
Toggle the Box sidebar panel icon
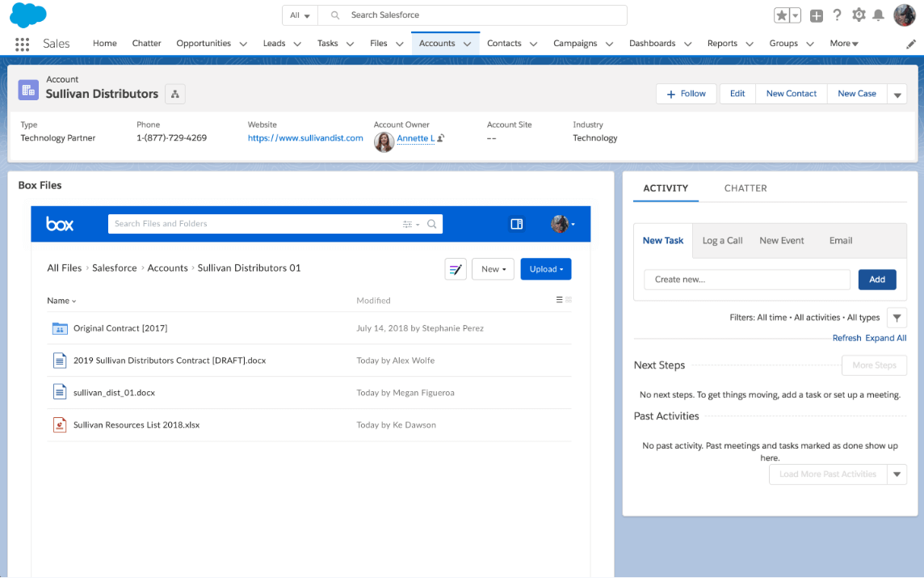(517, 224)
